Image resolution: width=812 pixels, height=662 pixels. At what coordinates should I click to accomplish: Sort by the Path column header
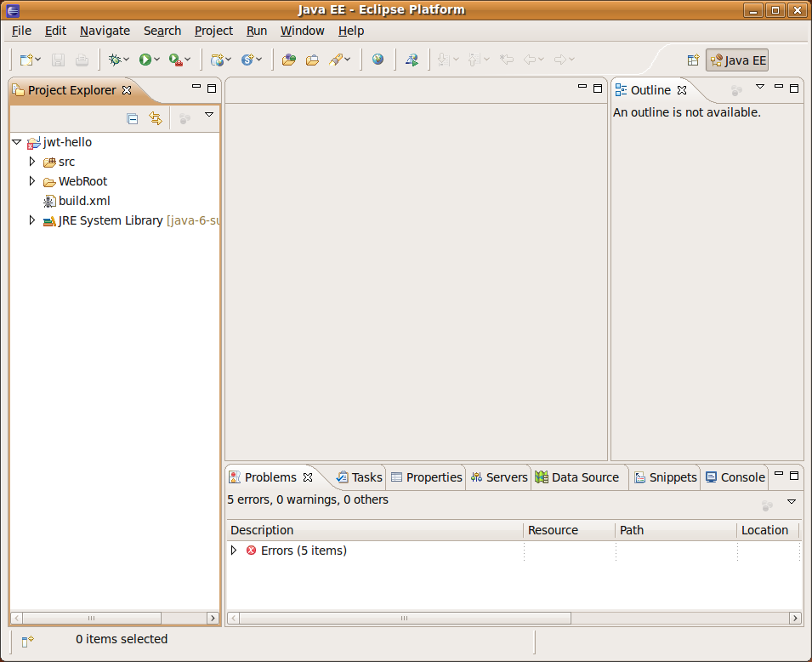click(x=676, y=530)
